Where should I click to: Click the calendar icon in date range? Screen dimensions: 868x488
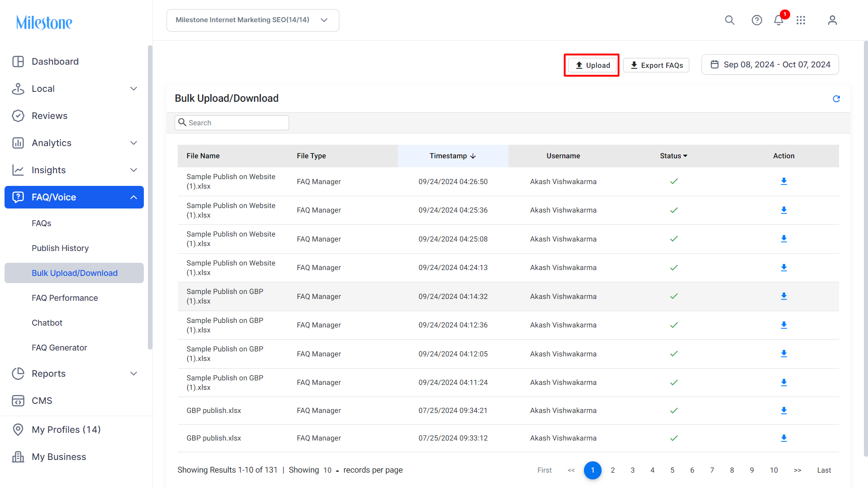pyautogui.click(x=715, y=65)
